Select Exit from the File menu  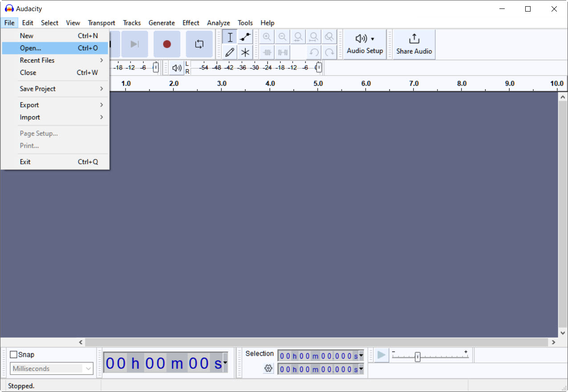(x=55, y=162)
